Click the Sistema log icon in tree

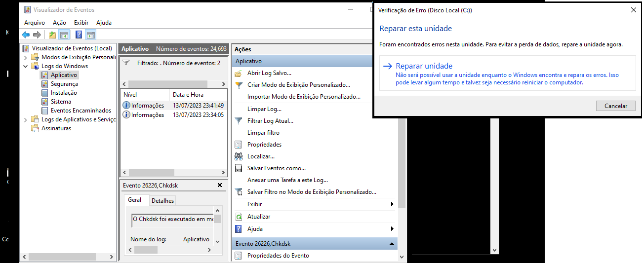[x=44, y=102]
